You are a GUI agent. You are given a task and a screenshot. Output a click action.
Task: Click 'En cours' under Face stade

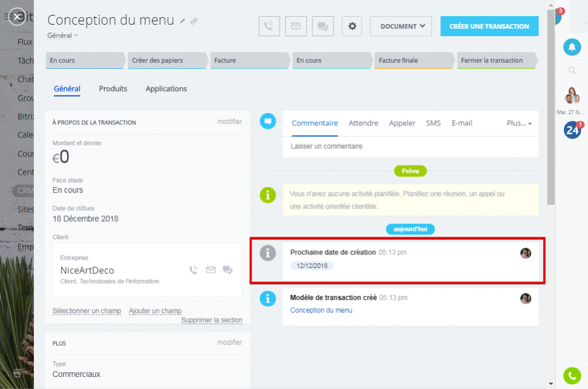tap(68, 190)
